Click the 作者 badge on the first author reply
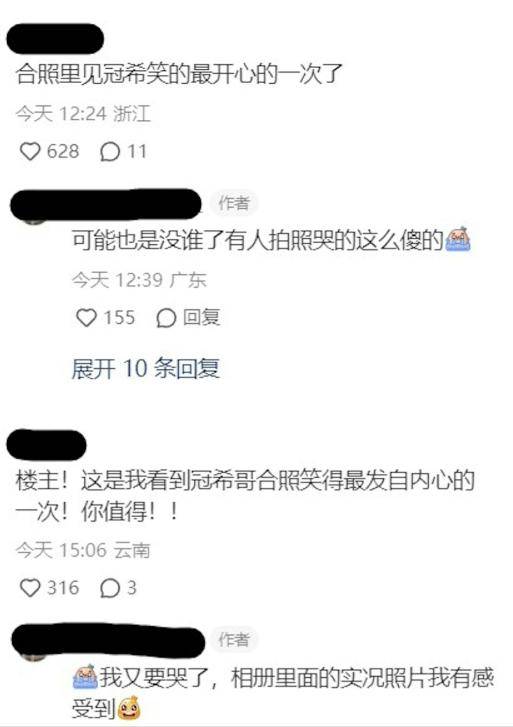The width and height of the screenshot is (513, 727). pos(234,203)
